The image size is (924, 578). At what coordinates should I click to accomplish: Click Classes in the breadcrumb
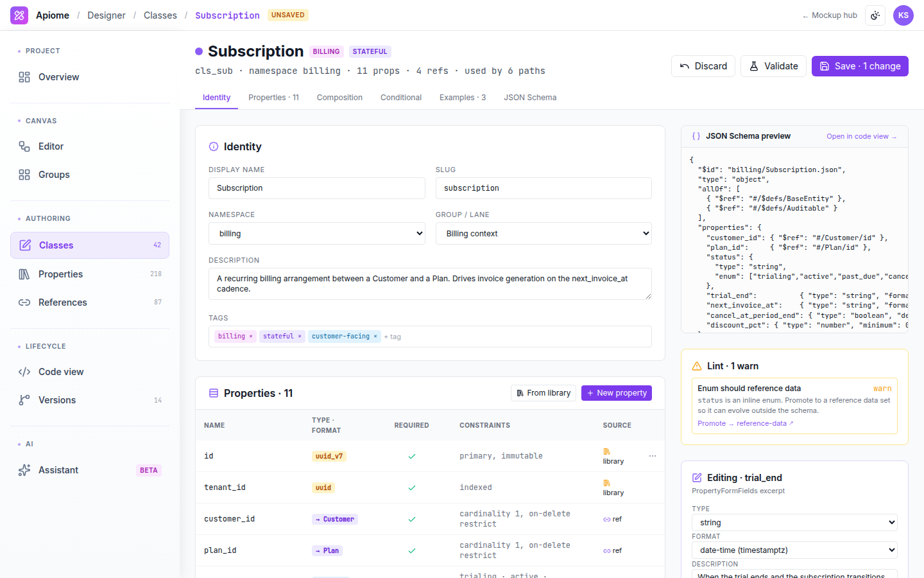pyautogui.click(x=160, y=15)
